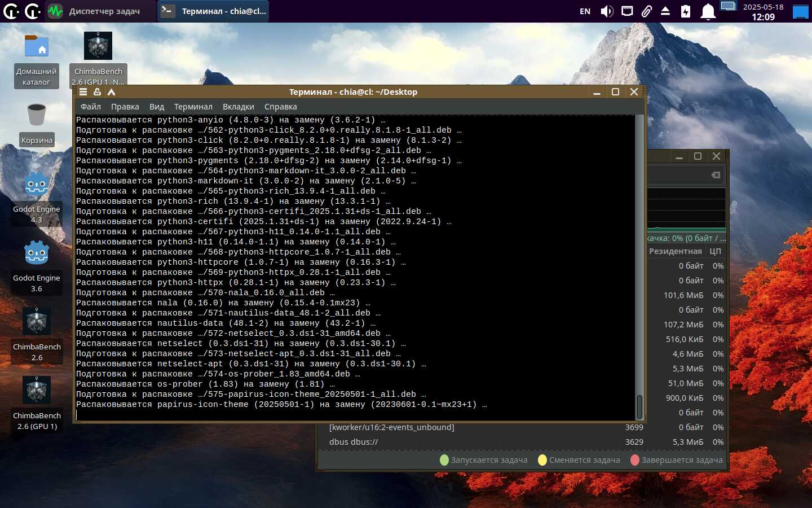
Task: Select the Godot Engine 4.3 desktop icon
Action: click(37, 199)
